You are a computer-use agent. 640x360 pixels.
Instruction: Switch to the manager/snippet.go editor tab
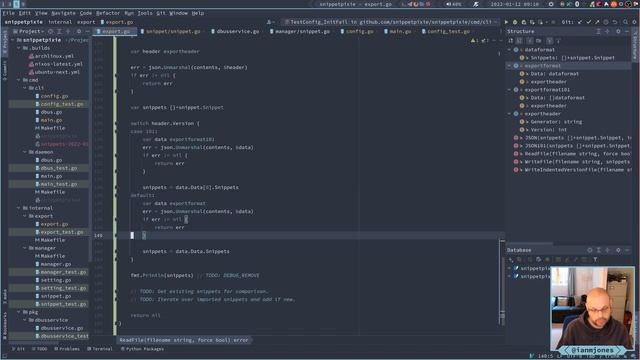click(x=300, y=31)
